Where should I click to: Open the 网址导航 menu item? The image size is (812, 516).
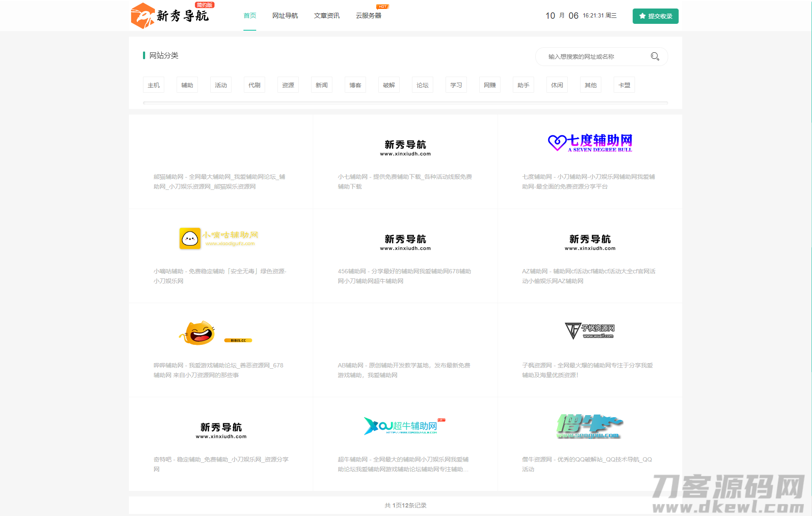pos(285,16)
